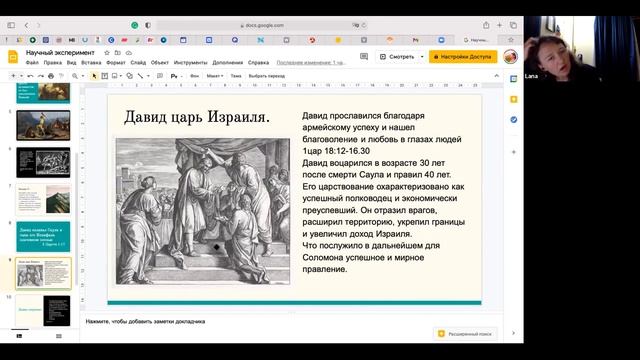This screenshot has height=360, width=640.
Task: Open the Слайд menu
Action: pos(138,63)
